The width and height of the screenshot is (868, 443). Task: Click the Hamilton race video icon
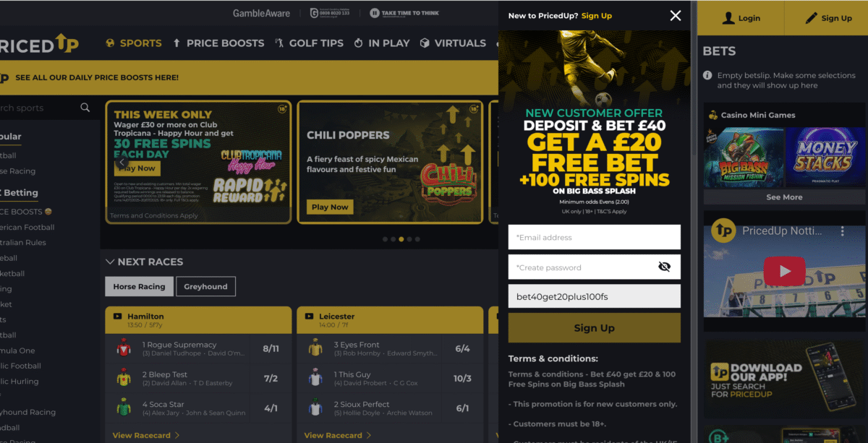(x=117, y=316)
